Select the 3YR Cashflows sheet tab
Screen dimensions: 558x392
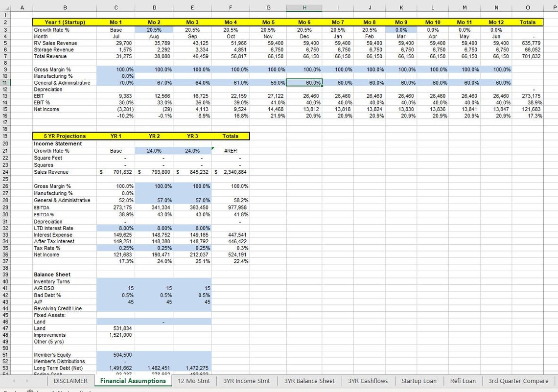point(368,381)
